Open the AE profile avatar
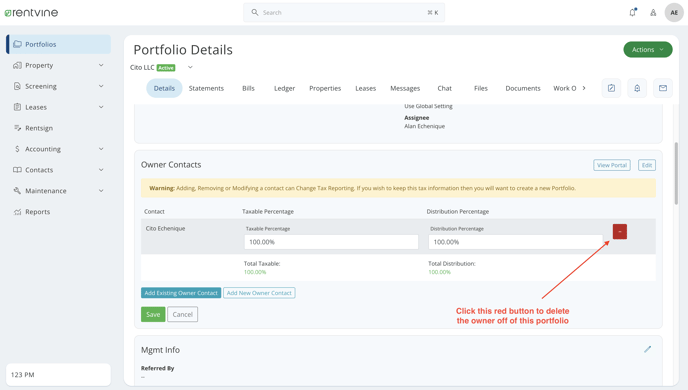The width and height of the screenshot is (688, 390). [x=674, y=13]
